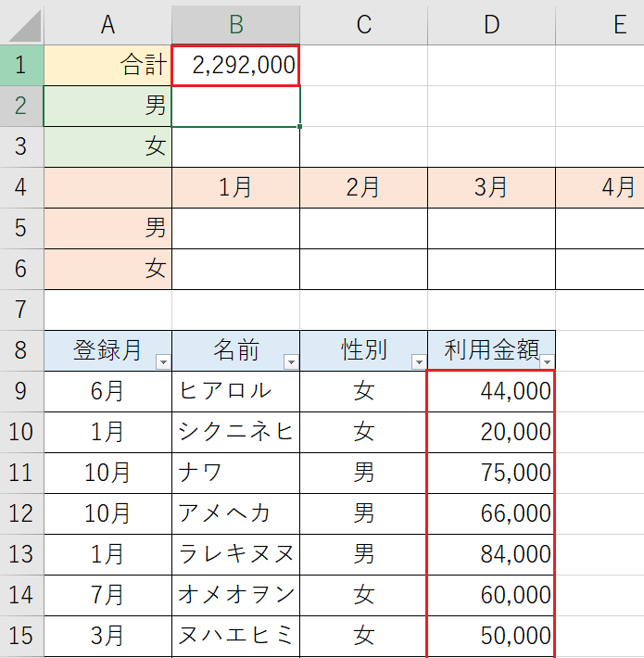
Task: Click the amount 84,000
Action: [491, 554]
